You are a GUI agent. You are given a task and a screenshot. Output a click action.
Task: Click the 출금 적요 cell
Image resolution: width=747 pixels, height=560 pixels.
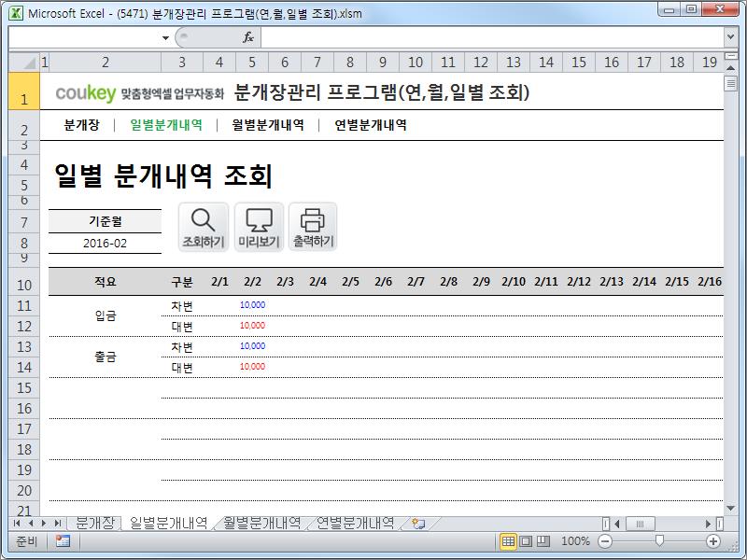point(105,357)
